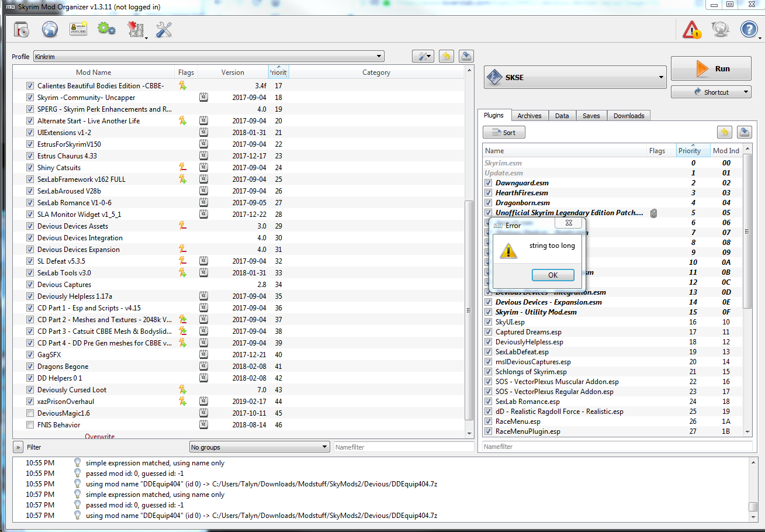Click flag icon on xazPrisonOverhaul row
Screen dimensions: 765x532
(x=182, y=402)
